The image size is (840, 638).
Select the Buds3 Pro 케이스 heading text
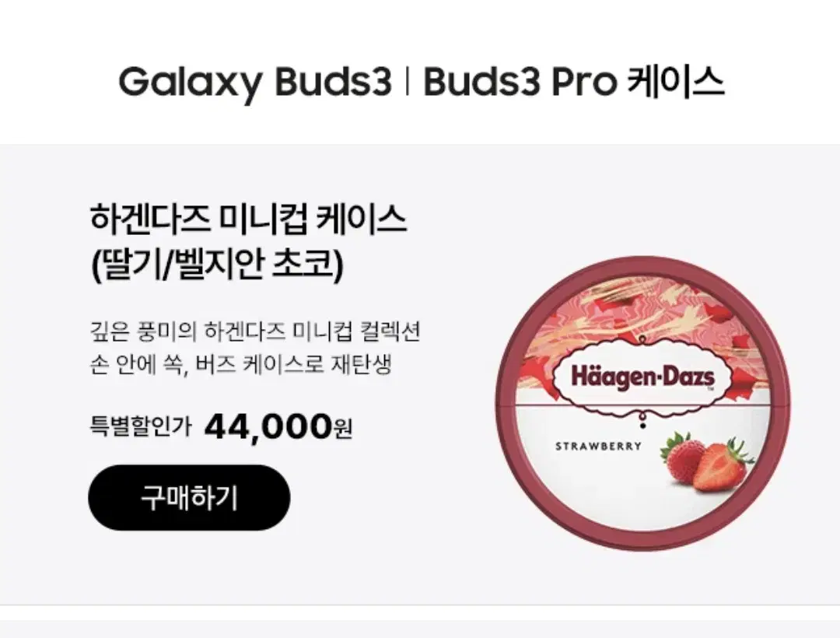[x=574, y=82]
